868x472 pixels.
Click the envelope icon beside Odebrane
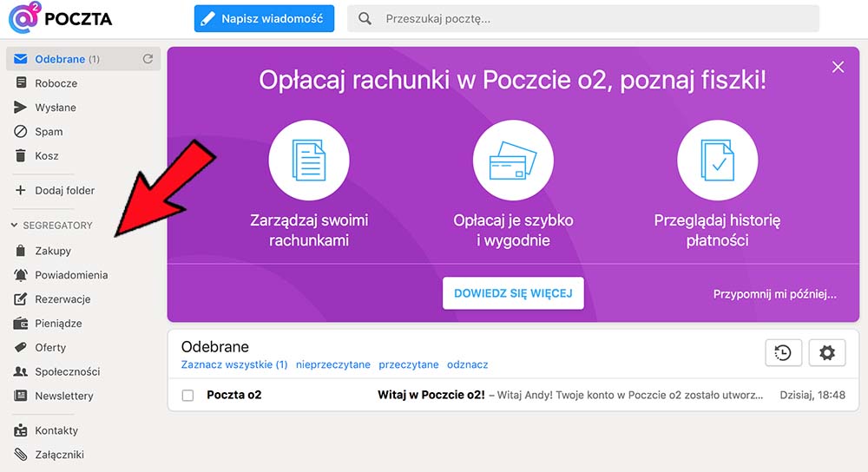pyautogui.click(x=21, y=59)
